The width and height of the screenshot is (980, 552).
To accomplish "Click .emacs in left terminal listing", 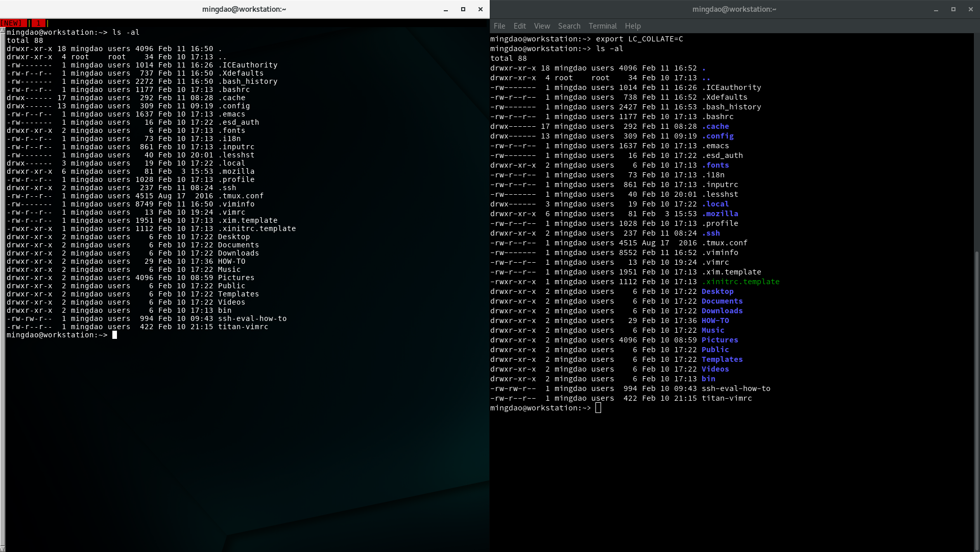I will pyautogui.click(x=232, y=114).
